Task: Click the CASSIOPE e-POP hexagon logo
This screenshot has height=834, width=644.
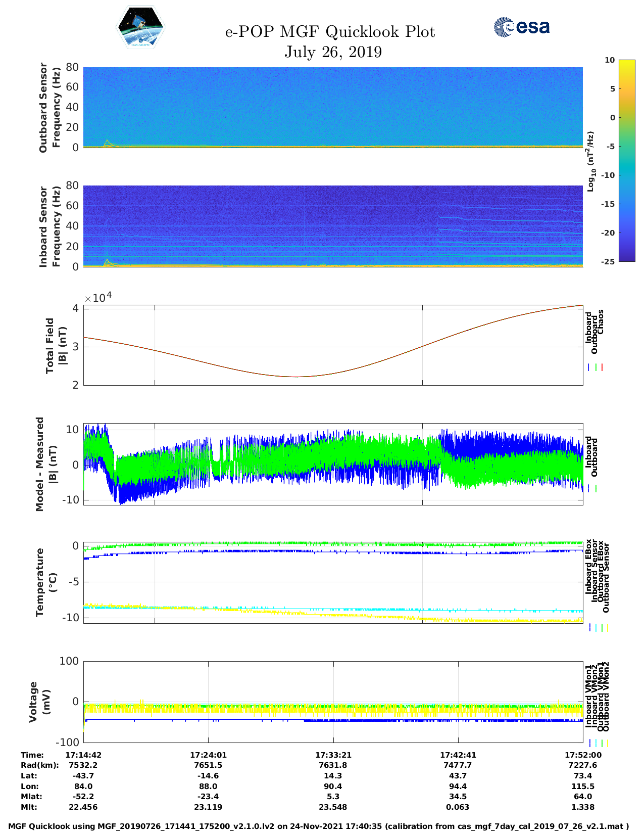Action: click(x=140, y=28)
